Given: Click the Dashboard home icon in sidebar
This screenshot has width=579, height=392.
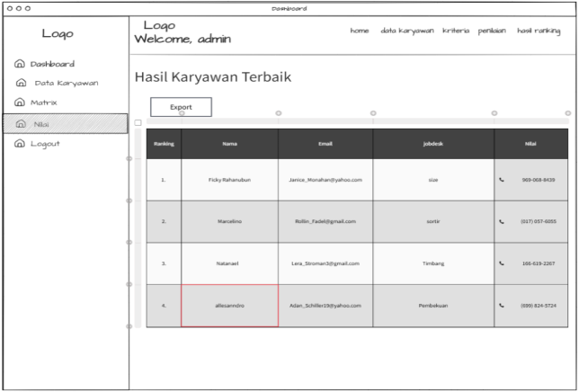Looking at the screenshot, I should point(20,65).
